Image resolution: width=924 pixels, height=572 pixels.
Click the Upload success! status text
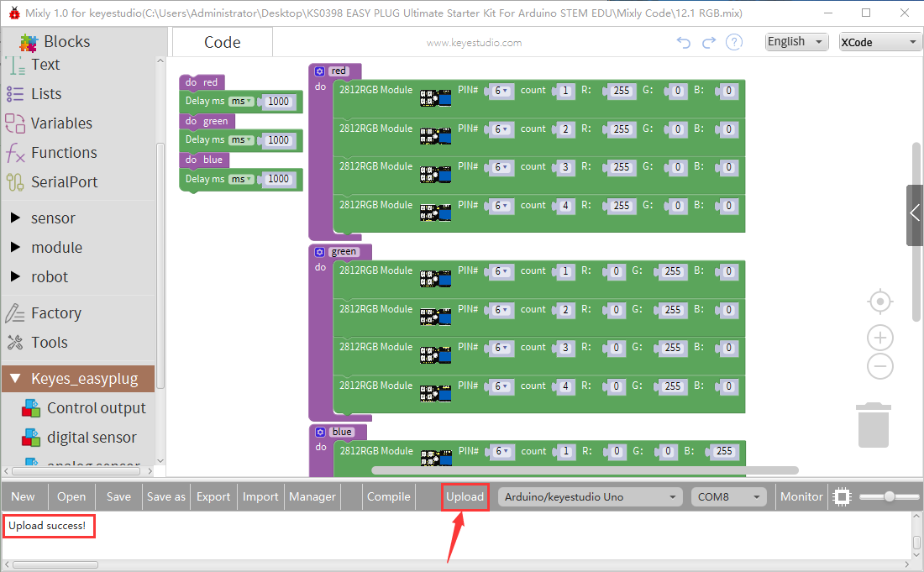pyautogui.click(x=47, y=526)
